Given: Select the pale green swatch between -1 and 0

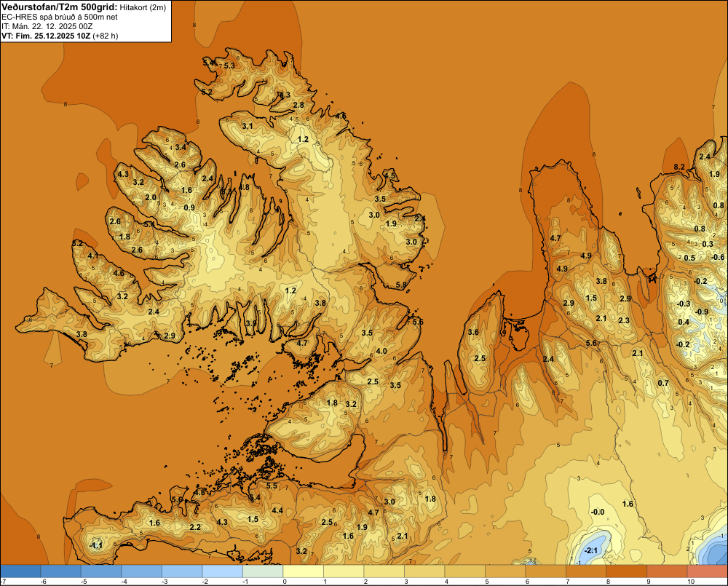Looking at the screenshot, I should point(263,571).
